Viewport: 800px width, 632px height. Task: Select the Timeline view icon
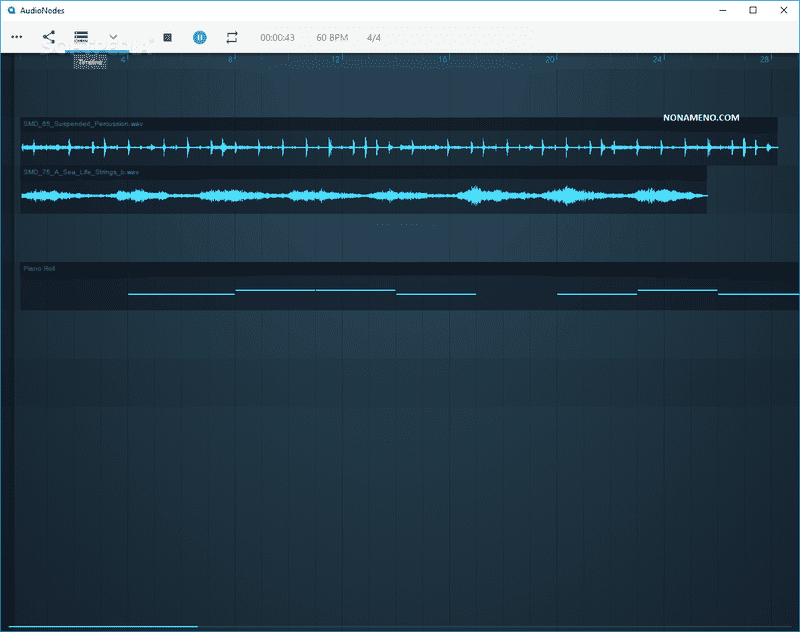pyautogui.click(x=81, y=37)
